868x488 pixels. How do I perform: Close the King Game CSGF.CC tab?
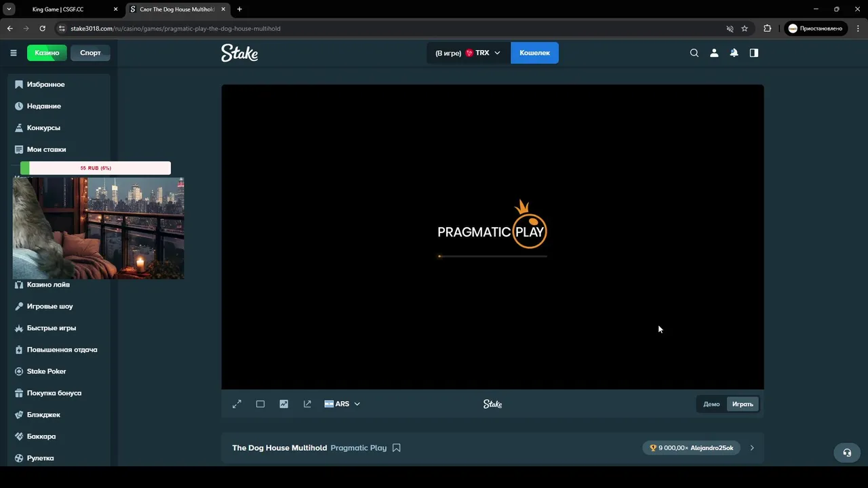115,9
